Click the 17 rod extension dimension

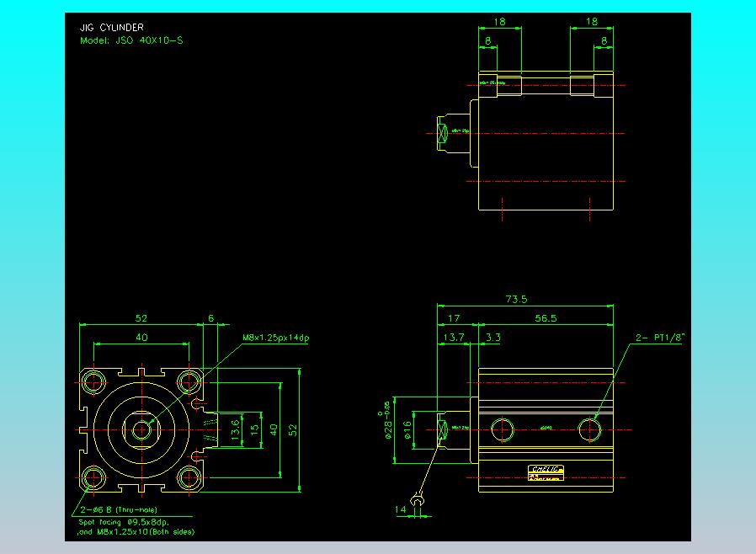pos(454,318)
